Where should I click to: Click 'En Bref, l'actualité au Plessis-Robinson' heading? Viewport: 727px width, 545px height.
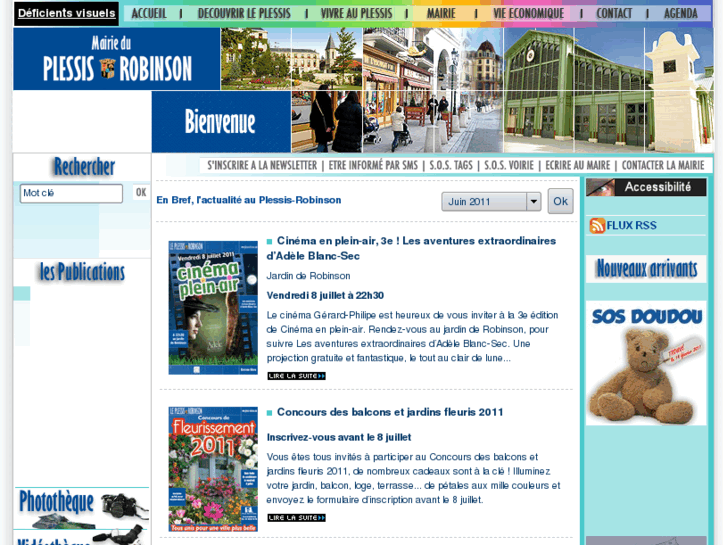click(249, 200)
